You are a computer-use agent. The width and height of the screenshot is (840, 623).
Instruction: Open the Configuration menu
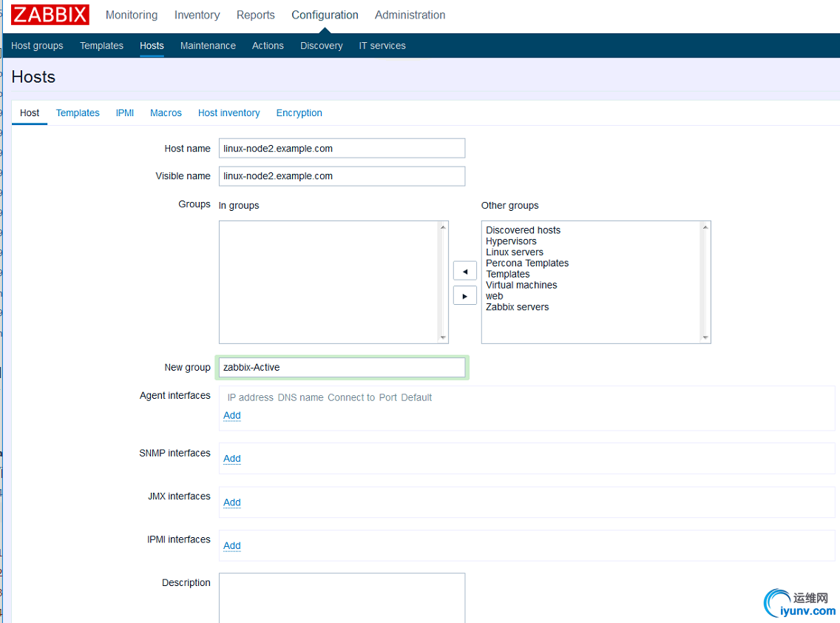[325, 15]
